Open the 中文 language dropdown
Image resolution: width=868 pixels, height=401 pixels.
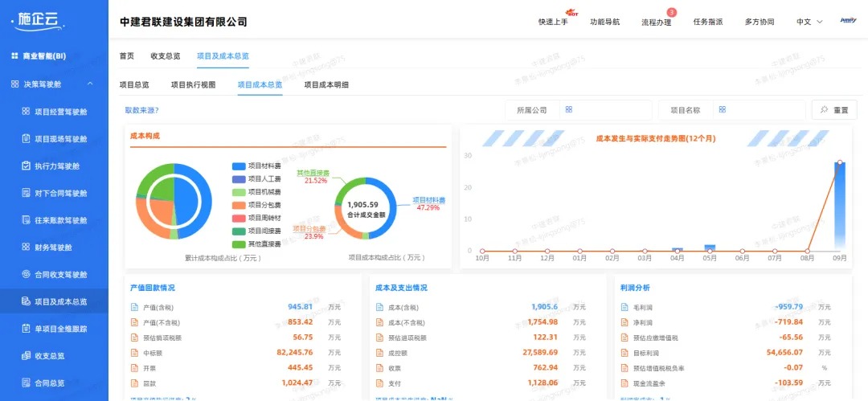tap(809, 22)
